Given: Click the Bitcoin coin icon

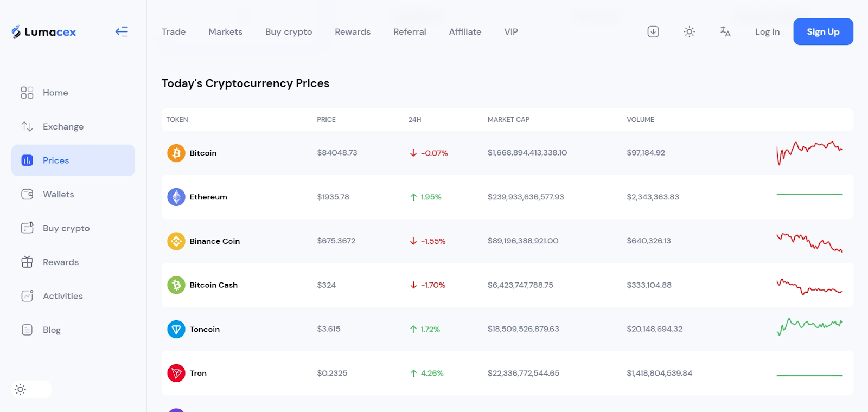Looking at the screenshot, I should [176, 153].
